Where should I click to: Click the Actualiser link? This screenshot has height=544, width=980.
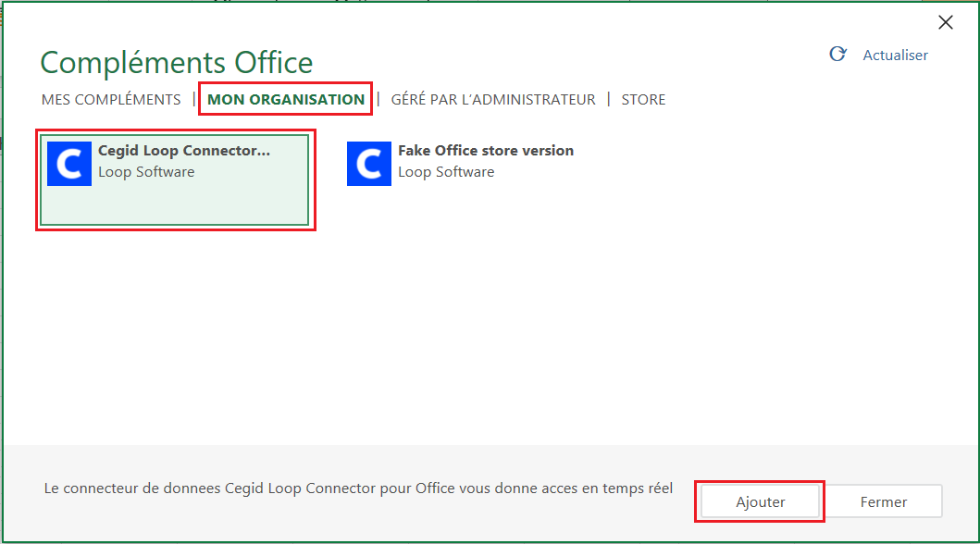[895, 55]
